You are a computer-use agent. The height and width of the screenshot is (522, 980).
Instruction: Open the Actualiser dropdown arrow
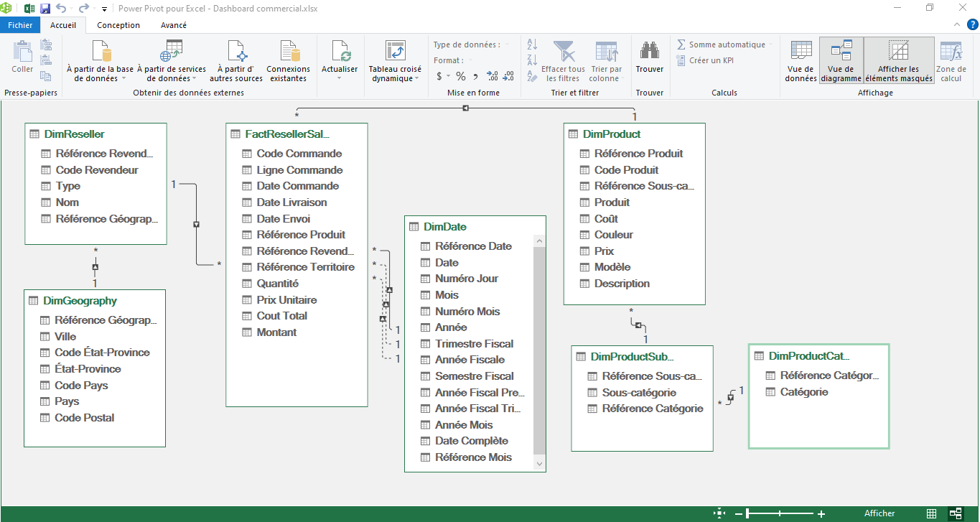coord(339,78)
